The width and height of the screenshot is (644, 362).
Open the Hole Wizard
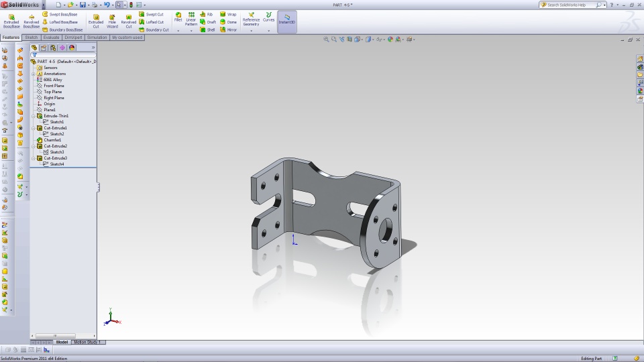click(x=112, y=21)
